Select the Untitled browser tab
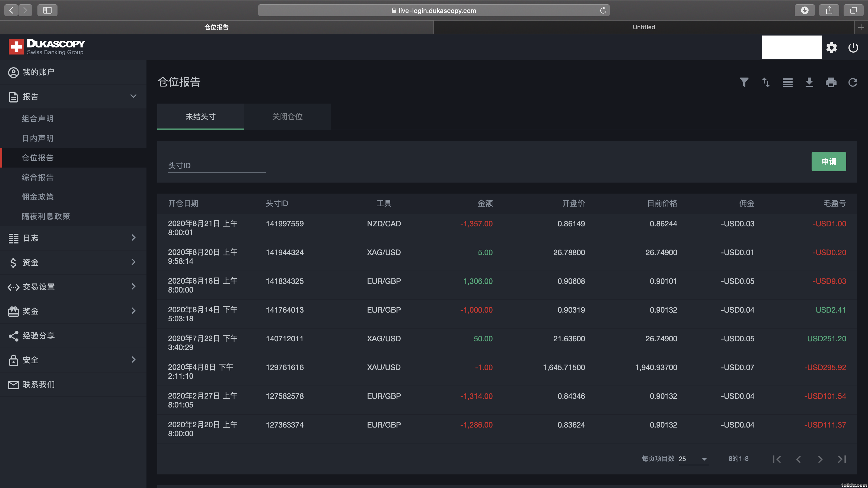The height and width of the screenshot is (488, 868). point(644,27)
